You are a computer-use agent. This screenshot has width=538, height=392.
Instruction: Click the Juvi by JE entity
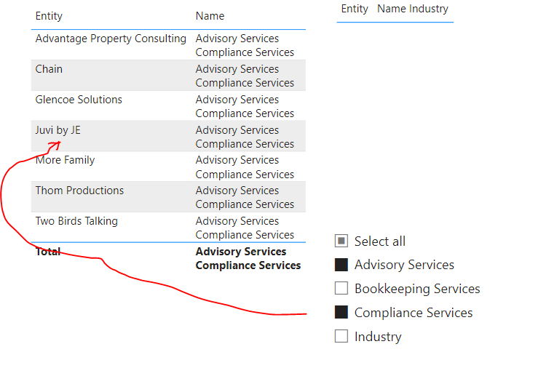[x=58, y=130]
